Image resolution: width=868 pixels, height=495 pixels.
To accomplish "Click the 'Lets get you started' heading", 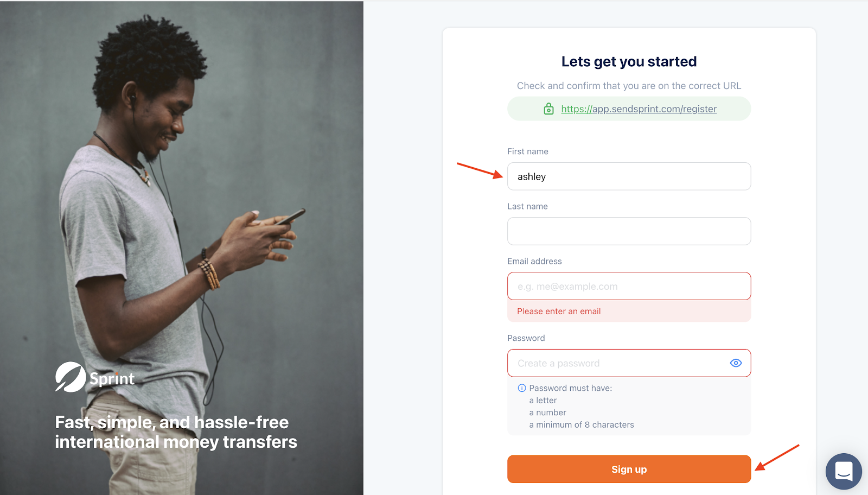I will (x=629, y=62).
